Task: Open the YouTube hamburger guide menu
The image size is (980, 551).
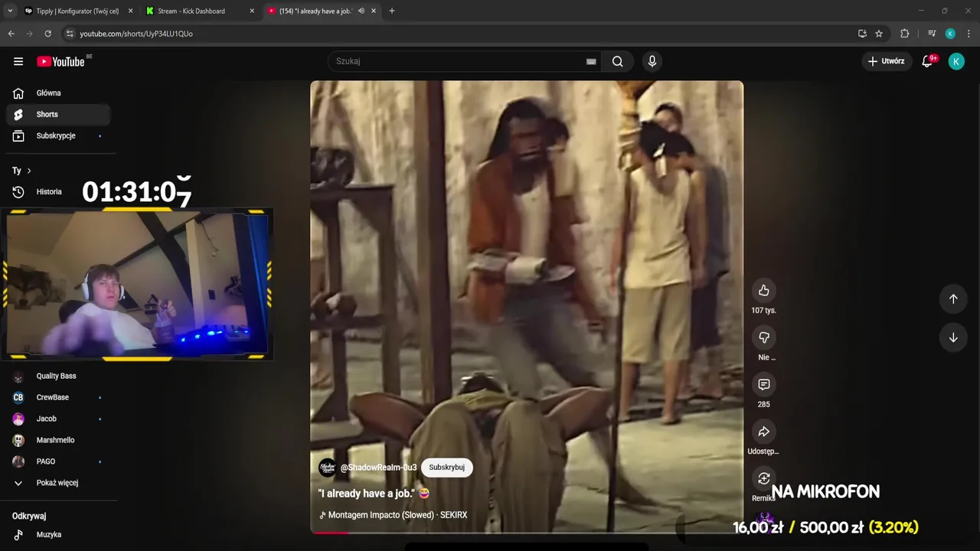Action: click(18, 61)
